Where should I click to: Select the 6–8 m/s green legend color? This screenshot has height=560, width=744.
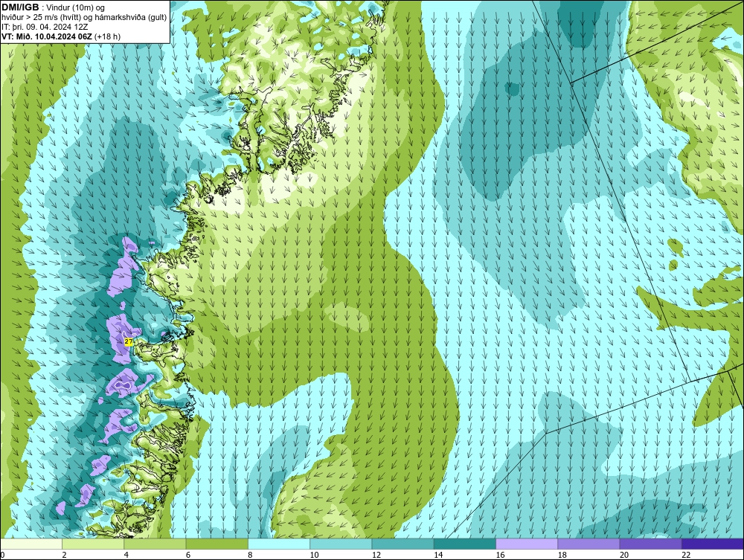click(x=217, y=544)
